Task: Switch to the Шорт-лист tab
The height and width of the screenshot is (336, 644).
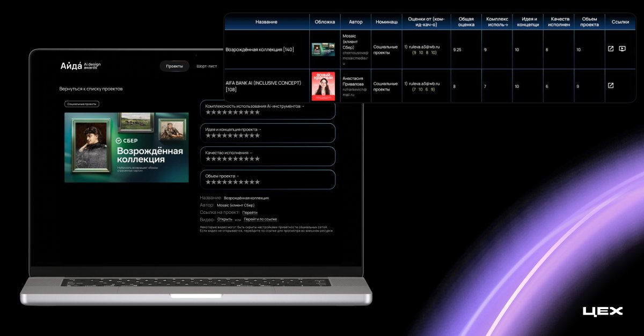Action: (207, 66)
